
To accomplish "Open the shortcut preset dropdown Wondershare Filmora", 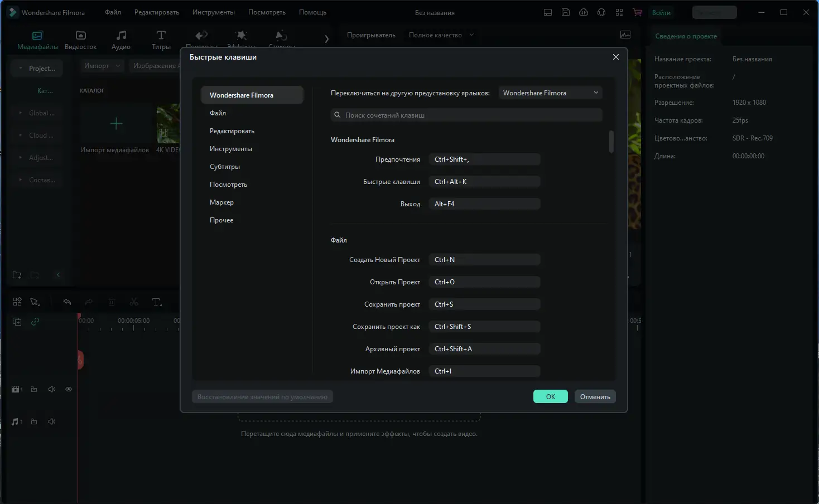I will click(550, 93).
